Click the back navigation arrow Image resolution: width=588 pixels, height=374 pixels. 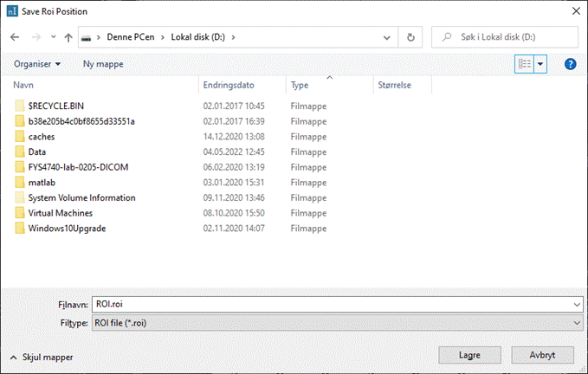tap(15, 38)
